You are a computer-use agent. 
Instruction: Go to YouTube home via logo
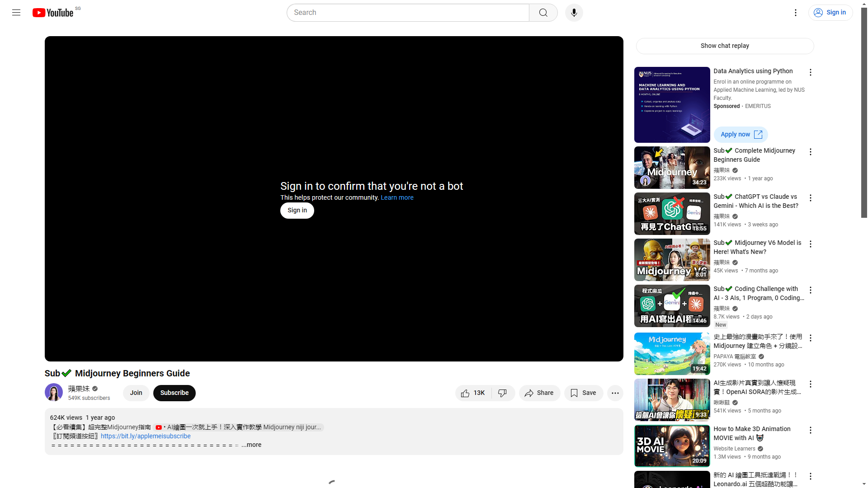coord(53,13)
